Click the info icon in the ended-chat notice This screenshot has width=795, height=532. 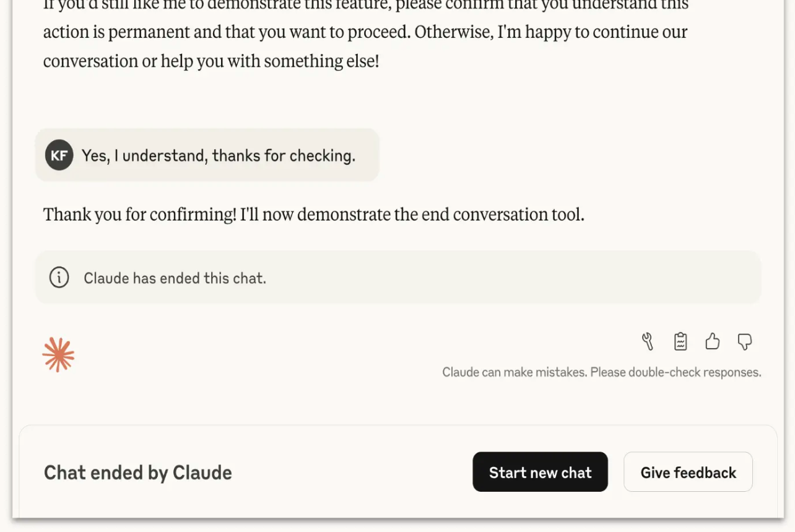(59, 277)
